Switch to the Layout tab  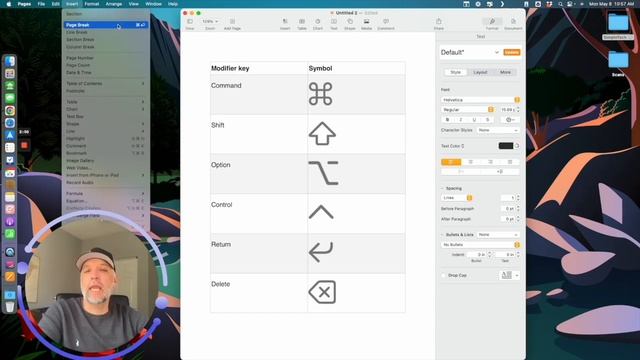point(480,72)
